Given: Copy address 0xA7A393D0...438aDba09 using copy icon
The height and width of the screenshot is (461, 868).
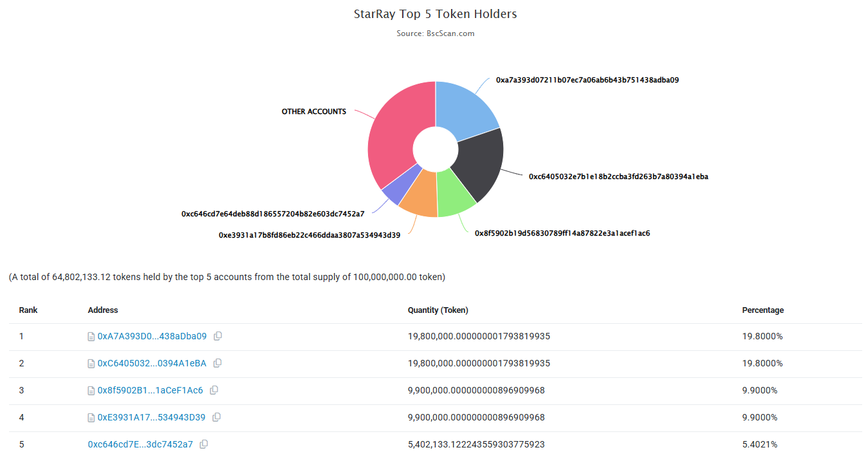Looking at the screenshot, I should click(218, 336).
